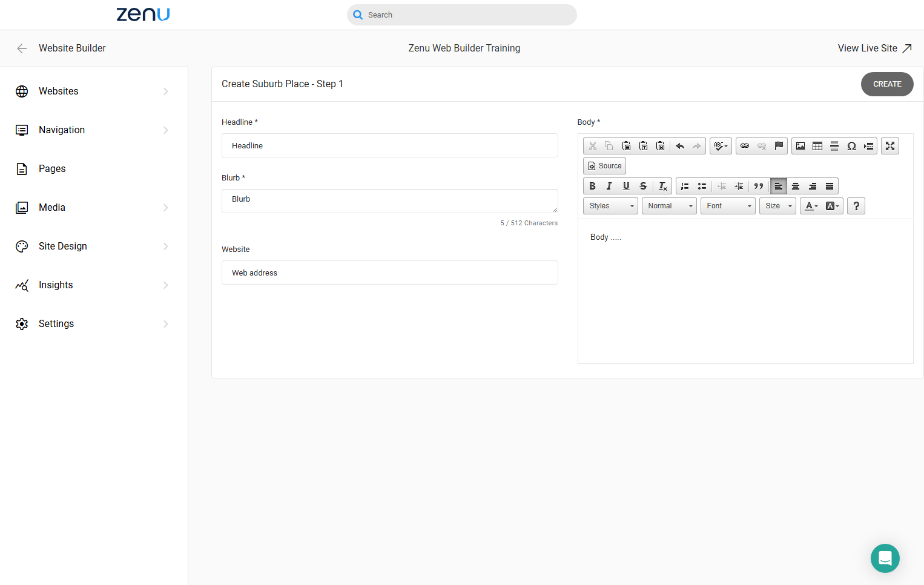Justify the Body text
The width and height of the screenshot is (924, 585).
[830, 187]
